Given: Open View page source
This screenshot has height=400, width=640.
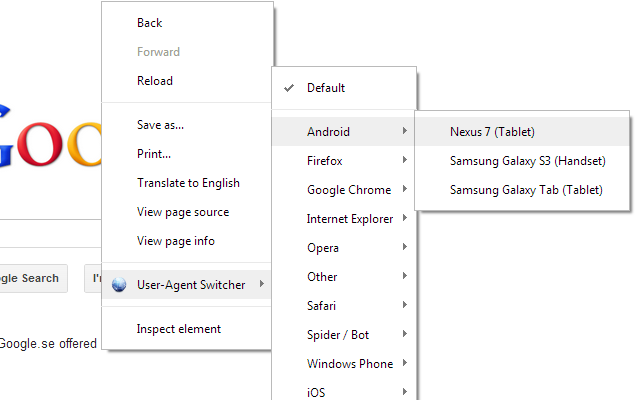Looking at the screenshot, I should click(x=183, y=212).
